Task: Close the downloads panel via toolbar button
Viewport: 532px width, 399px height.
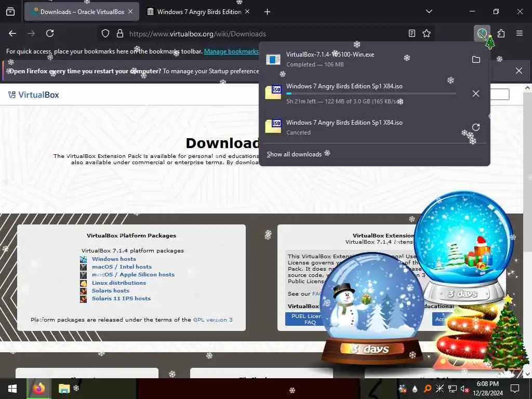Action: (x=482, y=33)
